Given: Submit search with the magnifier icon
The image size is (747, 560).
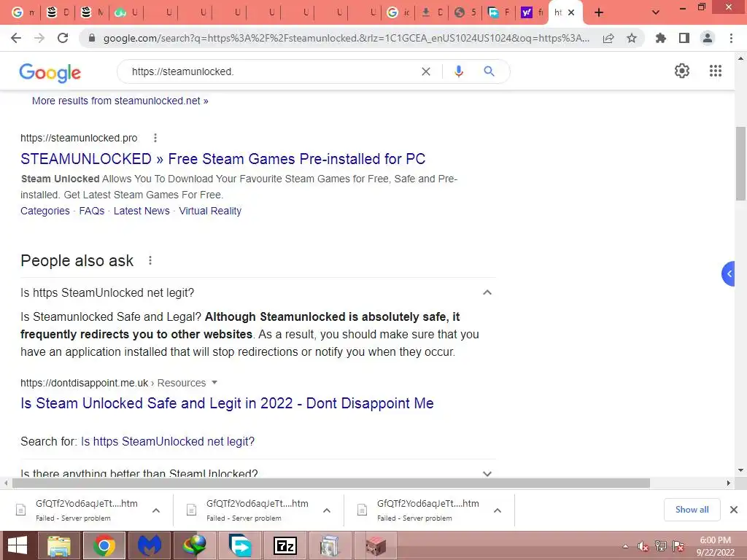Looking at the screenshot, I should point(489,71).
